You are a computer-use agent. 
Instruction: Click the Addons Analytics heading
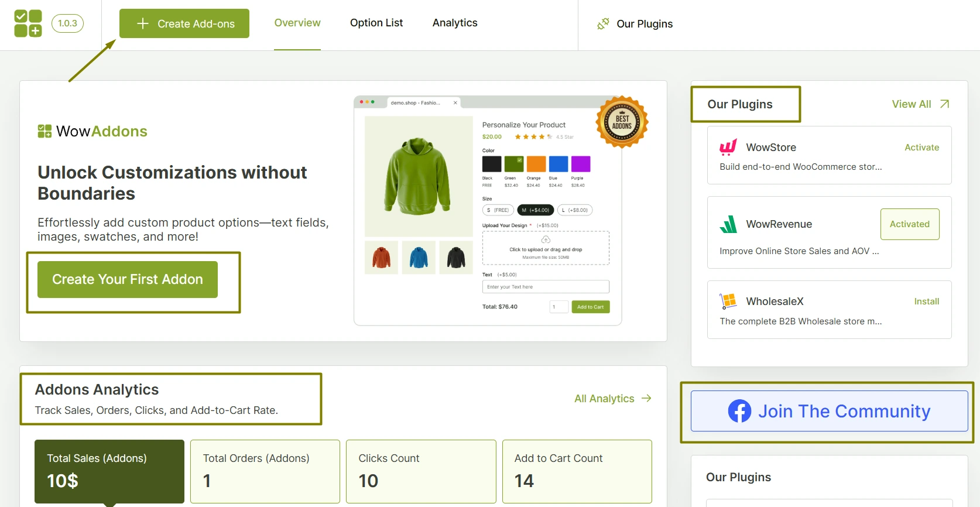[97, 389]
